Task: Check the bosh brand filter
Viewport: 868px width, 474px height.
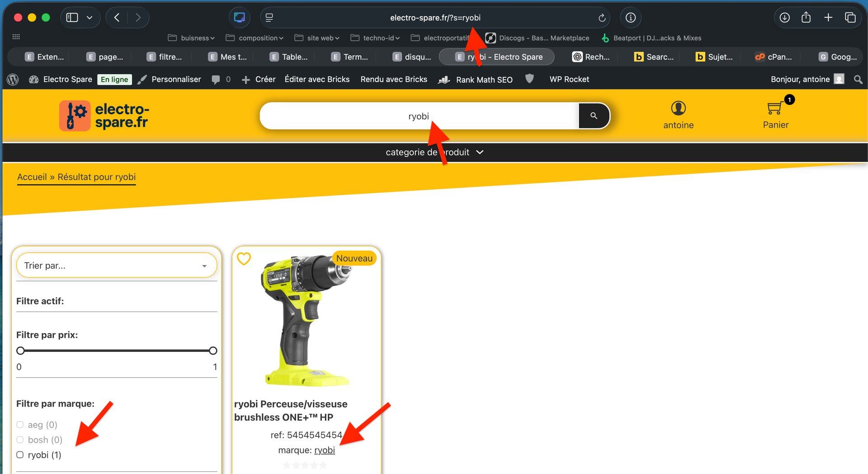Action: click(20, 440)
